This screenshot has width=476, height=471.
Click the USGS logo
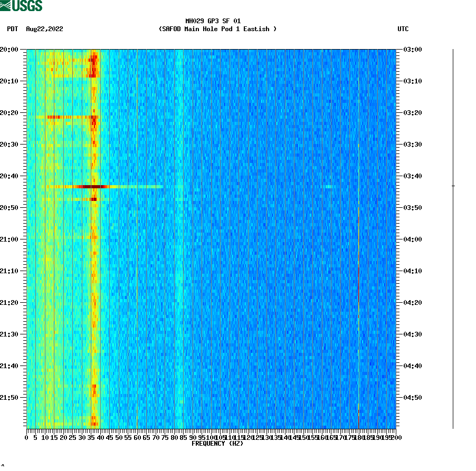21,6
